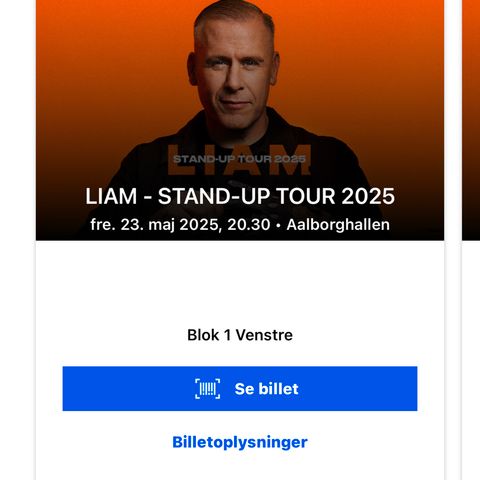The height and width of the screenshot is (480, 480).
Task: Open the ticket with Se billet button
Action: pyautogui.click(x=240, y=389)
